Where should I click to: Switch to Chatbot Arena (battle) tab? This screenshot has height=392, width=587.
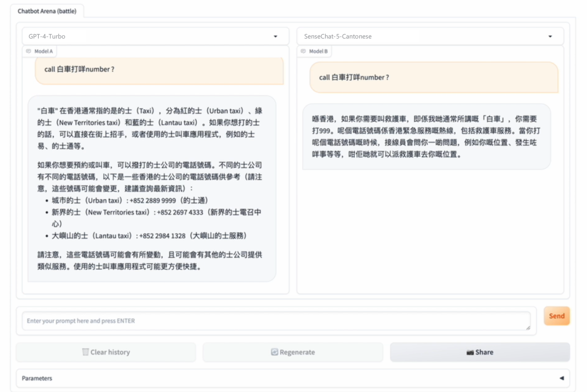pyautogui.click(x=47, y=11)
